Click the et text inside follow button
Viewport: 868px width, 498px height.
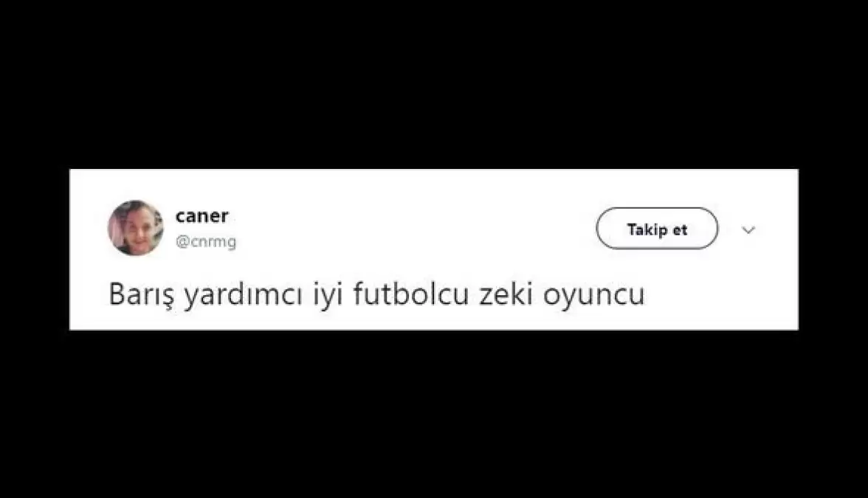[680, 229]
